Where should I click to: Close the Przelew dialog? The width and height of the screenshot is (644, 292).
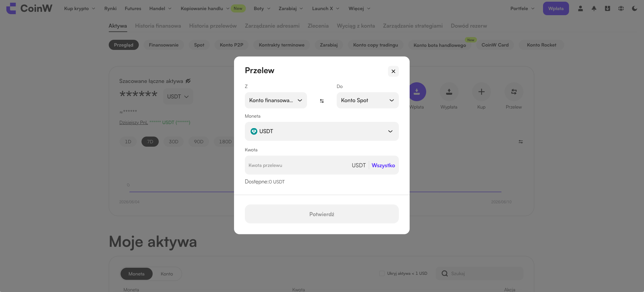(x=393, y=71)
